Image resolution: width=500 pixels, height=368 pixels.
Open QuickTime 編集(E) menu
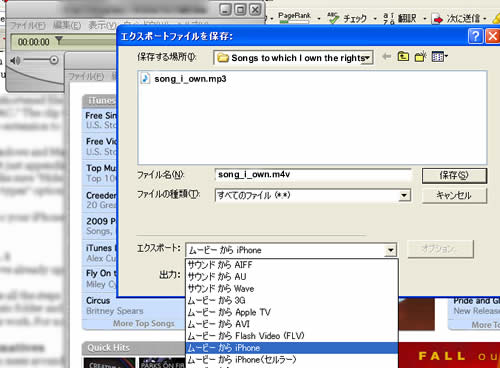[x=67, y=25]
